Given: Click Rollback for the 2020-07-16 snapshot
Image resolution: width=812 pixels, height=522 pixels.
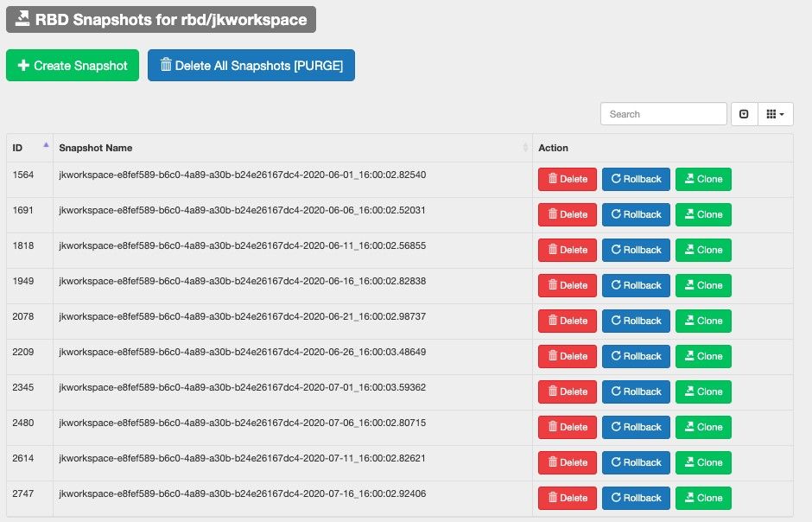Looking at the screenshot, I should [x=636, y=498].
